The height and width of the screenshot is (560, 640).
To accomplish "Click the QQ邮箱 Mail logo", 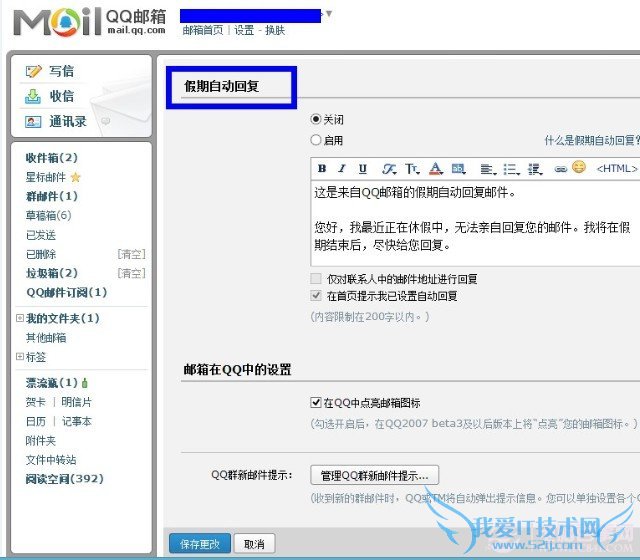I will point(89,22).
